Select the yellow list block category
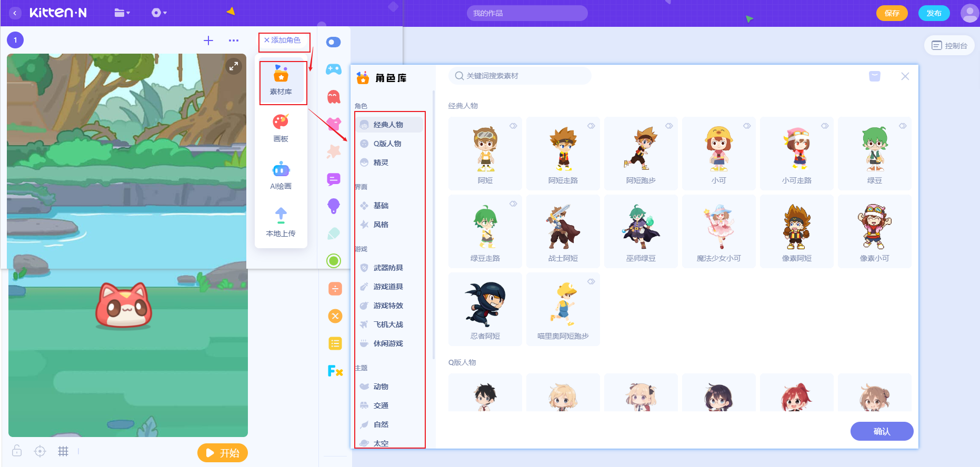 (x=335, y=343)
